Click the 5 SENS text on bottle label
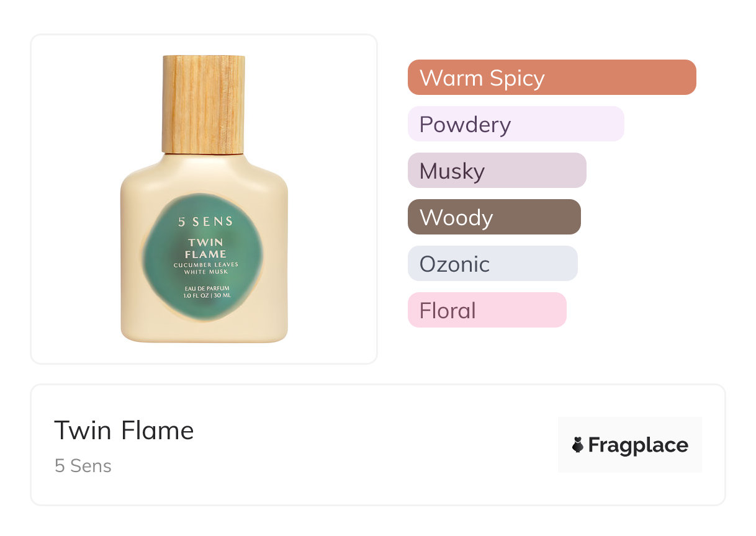 click(205, 221)
